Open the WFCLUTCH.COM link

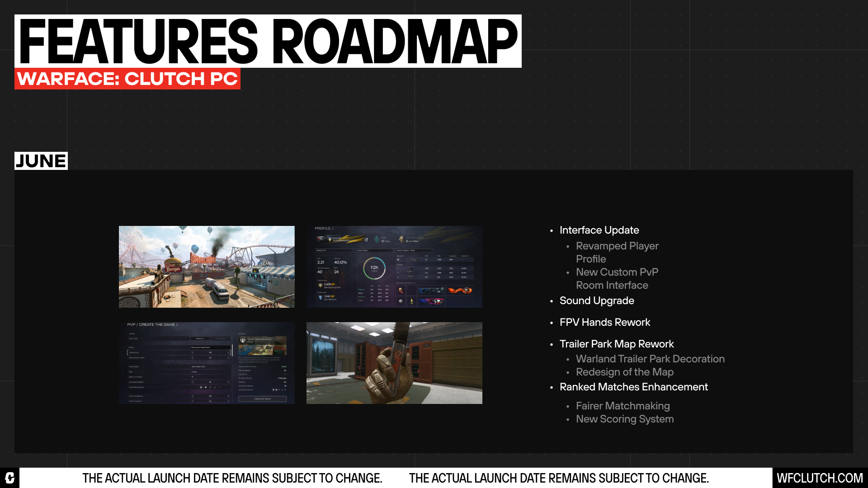coord(820,478)
